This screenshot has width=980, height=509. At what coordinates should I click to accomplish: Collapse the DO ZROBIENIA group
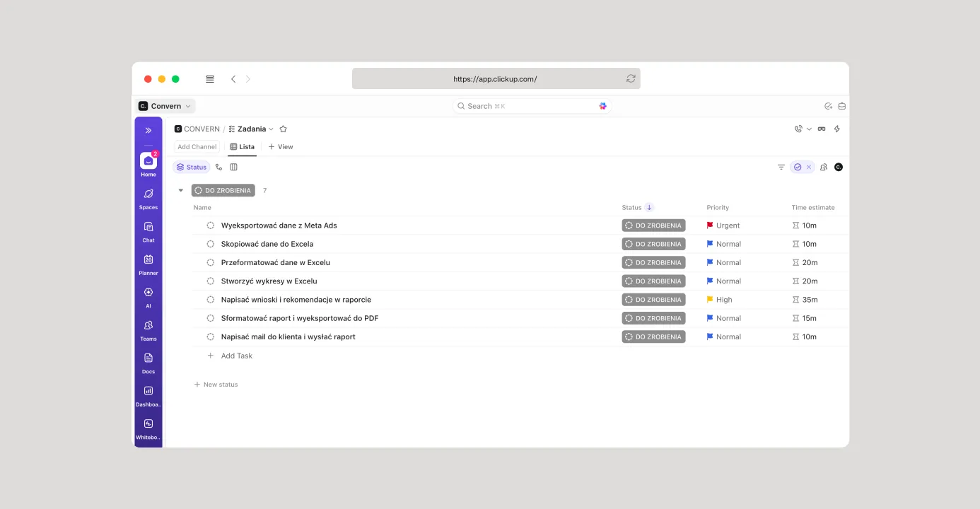click(181, 191)
